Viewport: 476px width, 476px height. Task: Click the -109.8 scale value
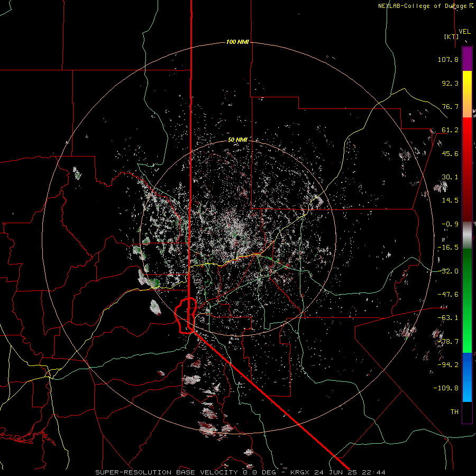coord(446,388)
